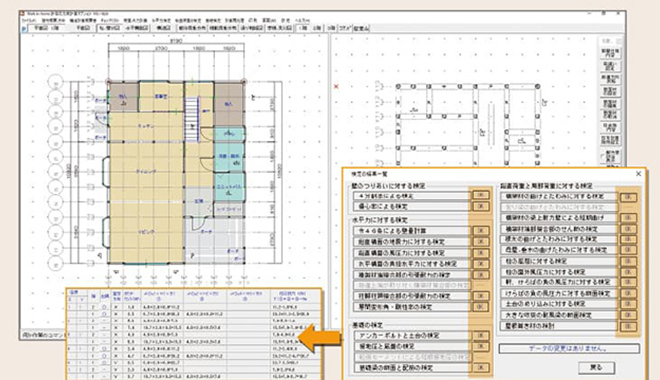Click OK beside 垂木の曲げとたわみに対する検定
This screenshot has width=660, height=380.
(x=628, y=239)
